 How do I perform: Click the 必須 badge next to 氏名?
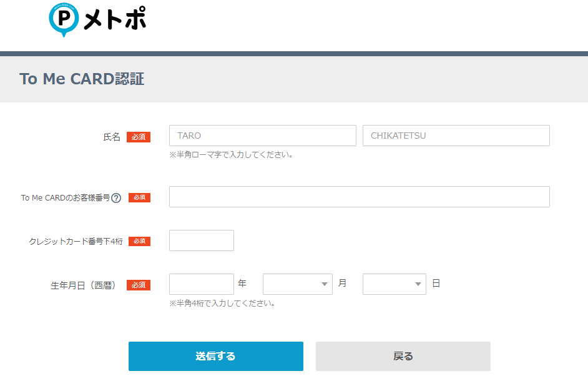[139, 137]
